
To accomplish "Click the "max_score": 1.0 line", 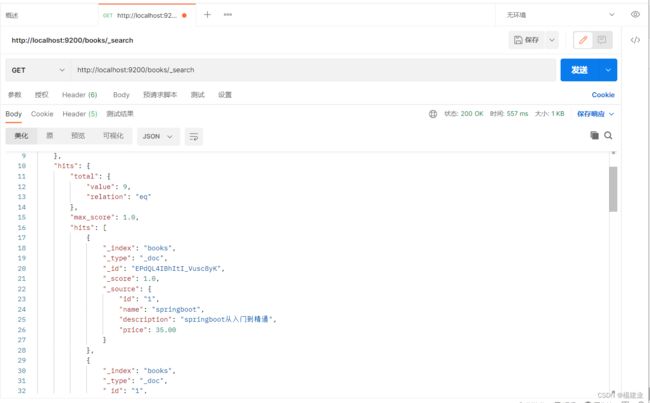I will click(104, 217).
